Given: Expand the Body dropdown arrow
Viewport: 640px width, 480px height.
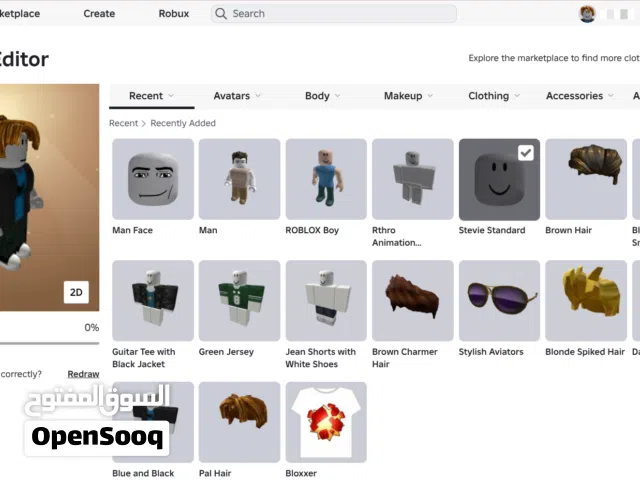Looking at the screenshot, I should coord(338,96).
